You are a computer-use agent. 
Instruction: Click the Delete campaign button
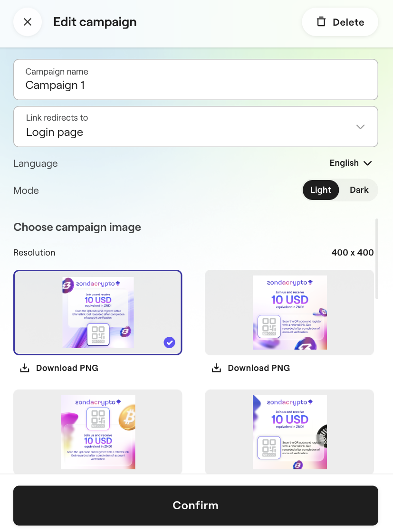point(340,22)
